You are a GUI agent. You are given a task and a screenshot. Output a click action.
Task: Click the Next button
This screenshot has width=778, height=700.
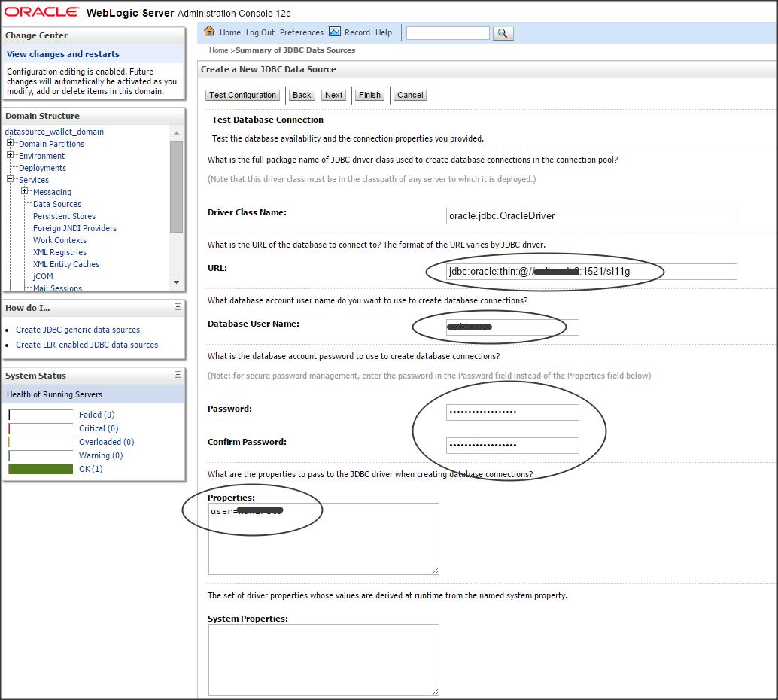point(334,95)
